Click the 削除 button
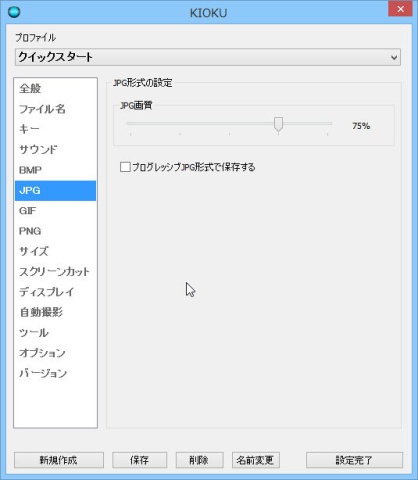Image resolution: width=418 pixels, height=480 pixels. pos(199,460)
